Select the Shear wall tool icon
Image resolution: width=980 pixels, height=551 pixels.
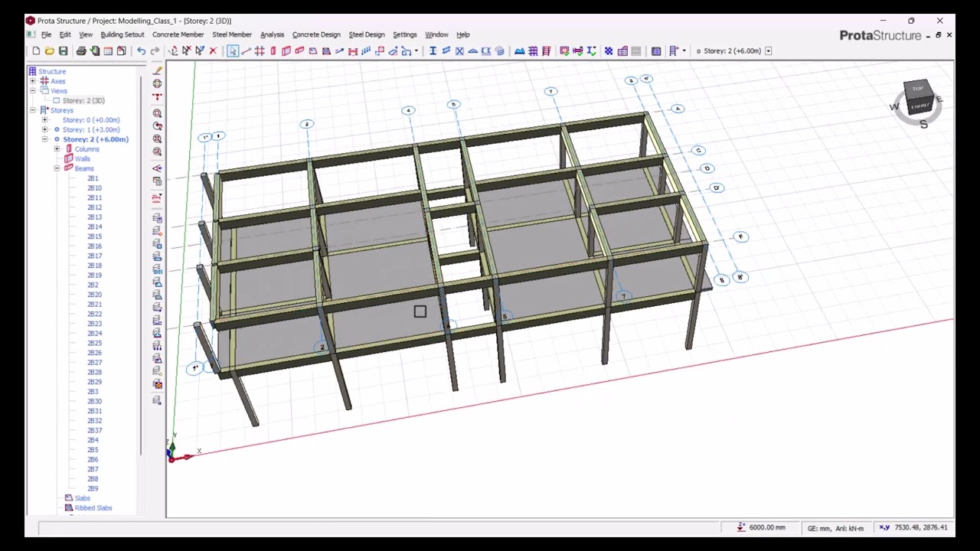(286, 51)
